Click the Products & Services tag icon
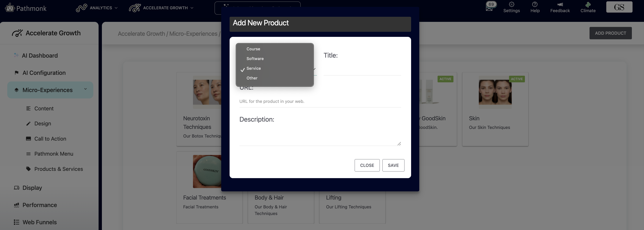 [x=28, y=169]
